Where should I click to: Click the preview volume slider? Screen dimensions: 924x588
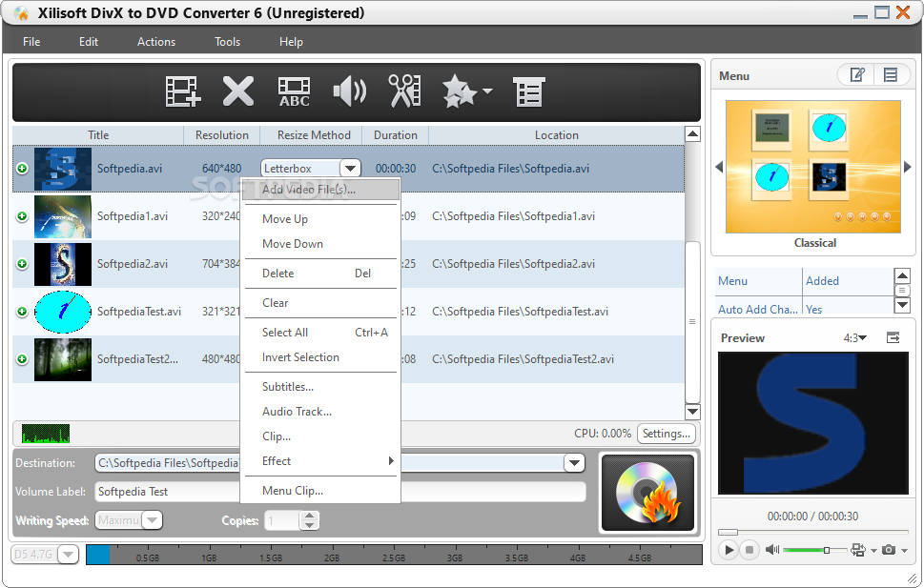[x=815, y=550]
